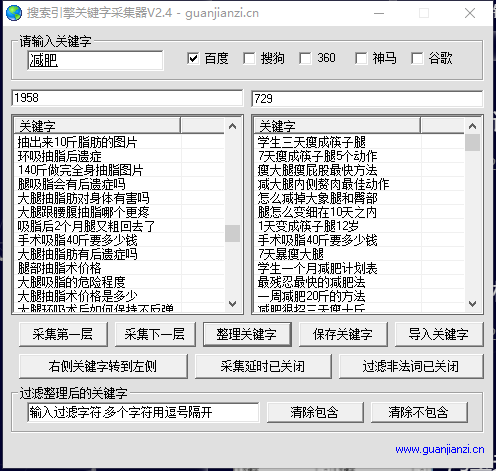This screenshot has height=471, width=496.
Task: Uncheck the 百度 checkbox
Action: click(x=193, y=59)
